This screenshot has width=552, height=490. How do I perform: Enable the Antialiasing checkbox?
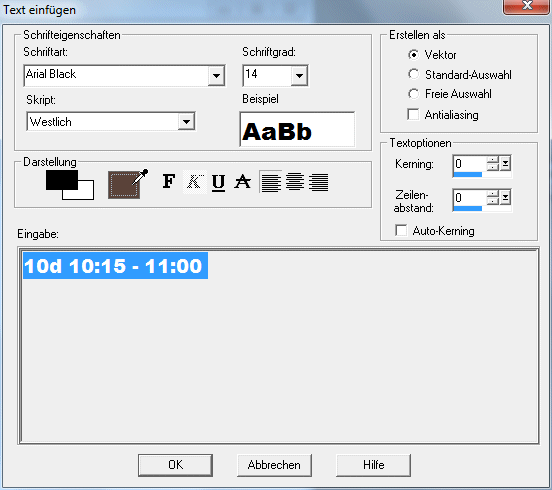coord(413,114)
